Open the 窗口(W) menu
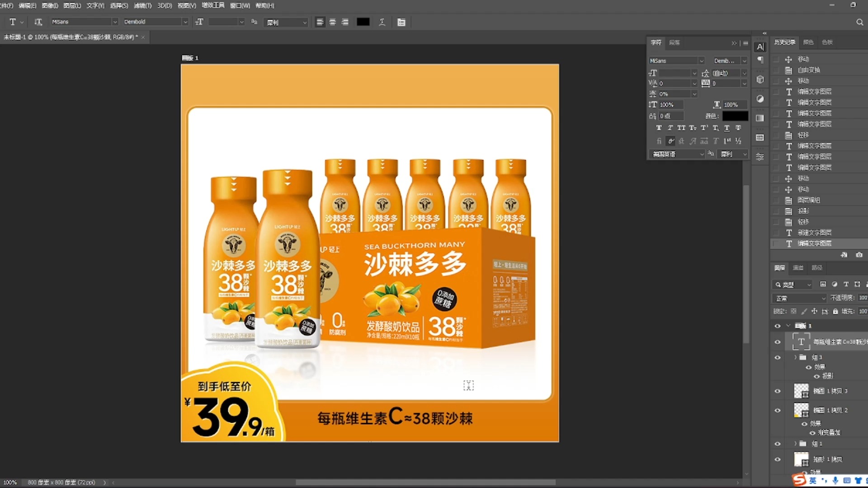Viewport: 868px width, 488px height. coord(240,5)
